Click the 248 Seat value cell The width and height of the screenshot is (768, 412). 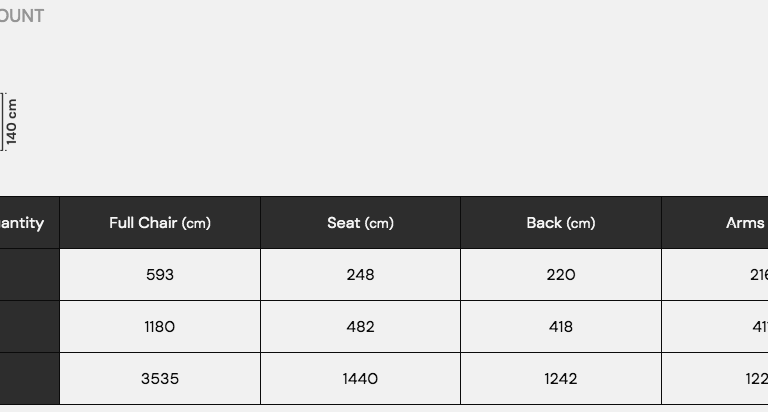[x=360, y=274]
